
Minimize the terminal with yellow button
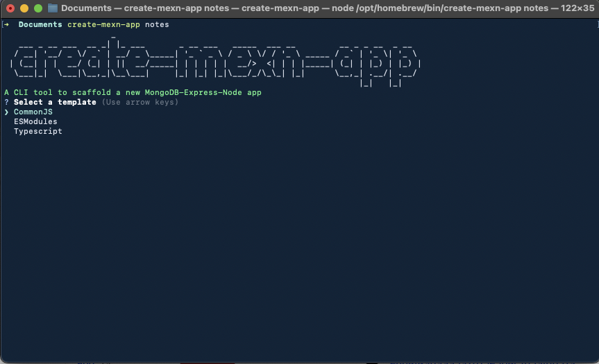(24, 8)
